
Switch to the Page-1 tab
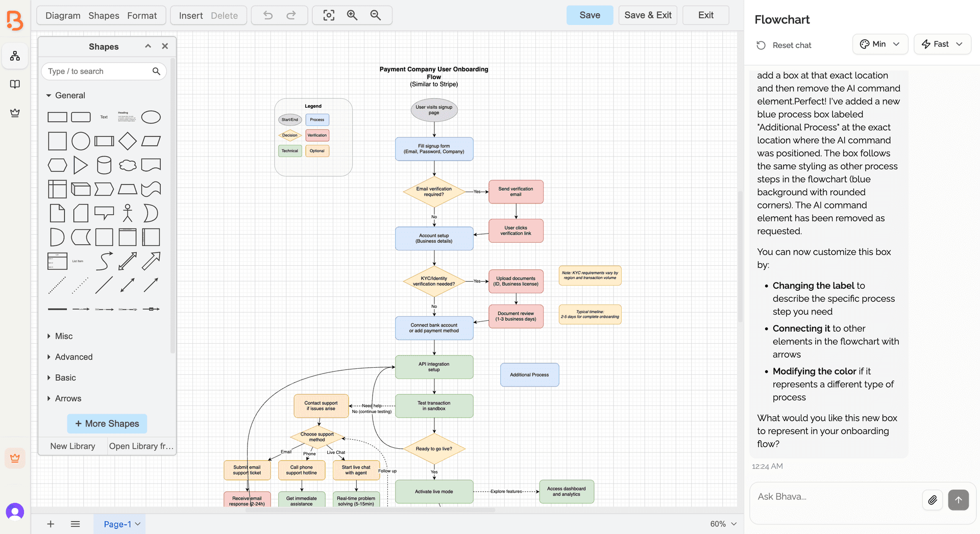click(119, 524)
